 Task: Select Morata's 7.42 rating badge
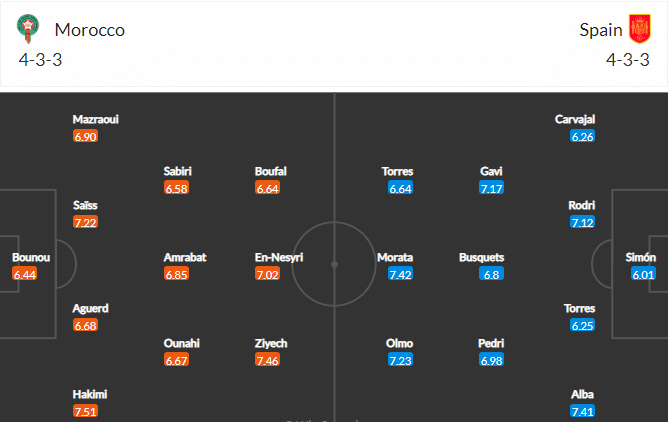(400, 274)
